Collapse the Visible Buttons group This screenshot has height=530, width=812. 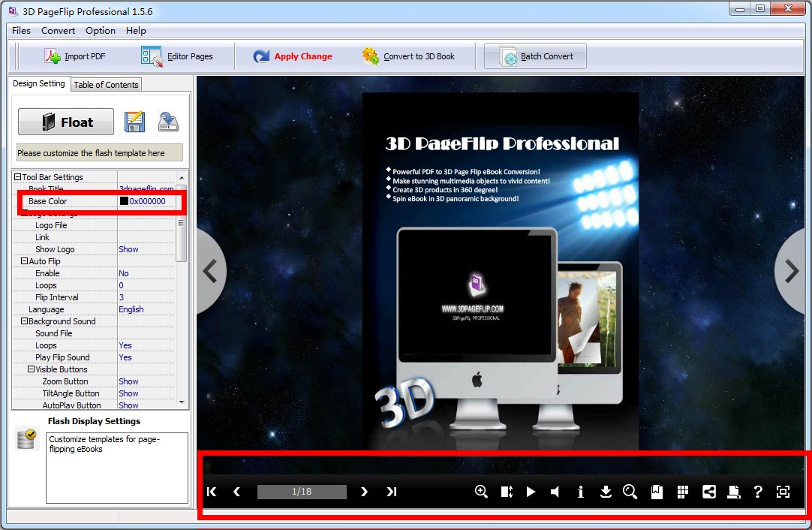pos(31,369)
